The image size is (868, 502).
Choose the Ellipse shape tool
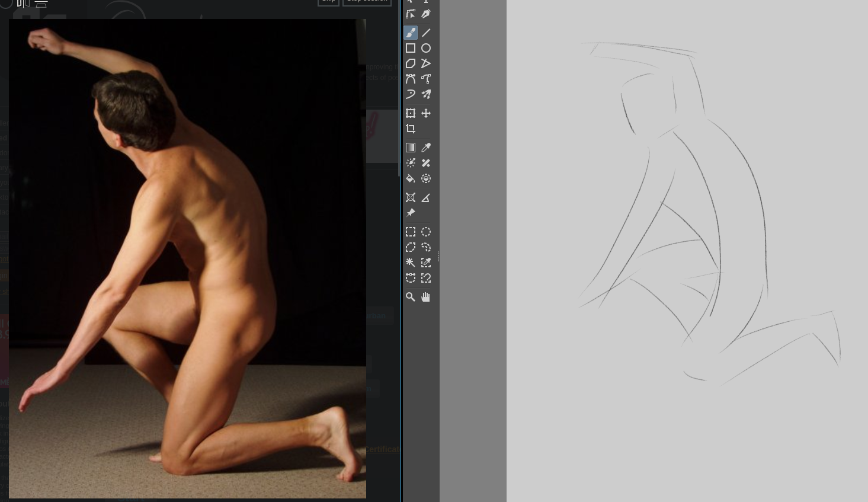point(426,48)
